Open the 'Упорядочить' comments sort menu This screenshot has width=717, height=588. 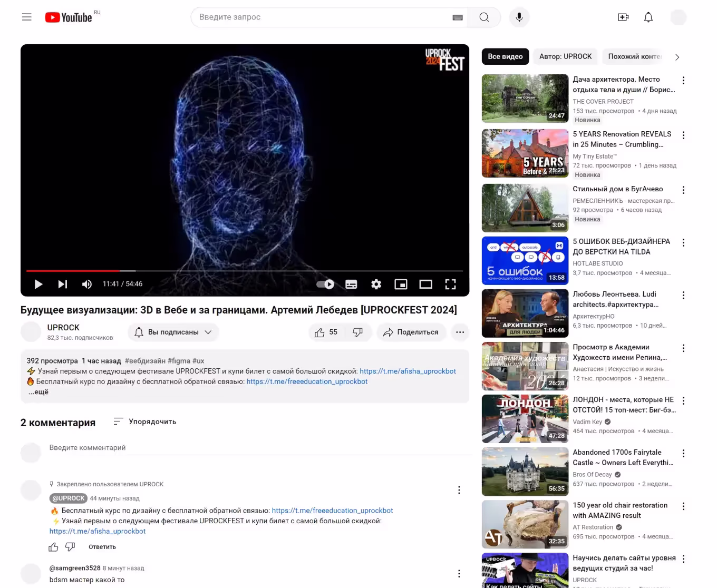click(145, 422)
